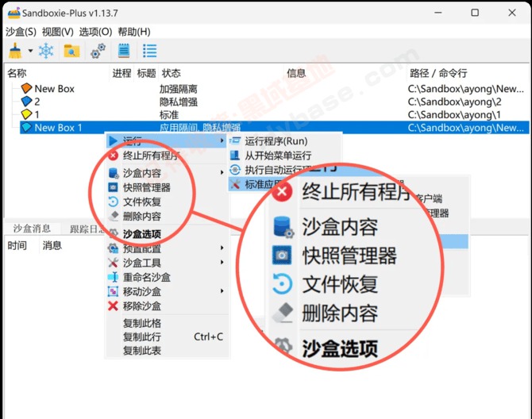Viewport: 532px width, 419px height.
Task: Choose 预置配置 menu entry
Action: pos(168,248)
